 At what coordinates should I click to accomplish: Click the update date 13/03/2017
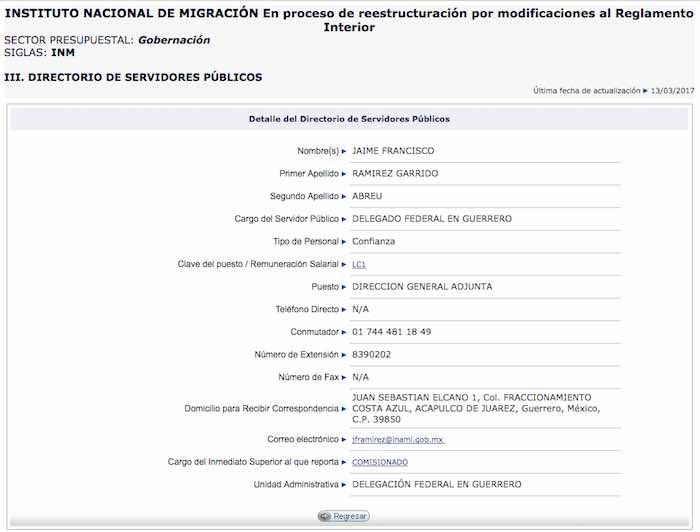coord(672,90)
